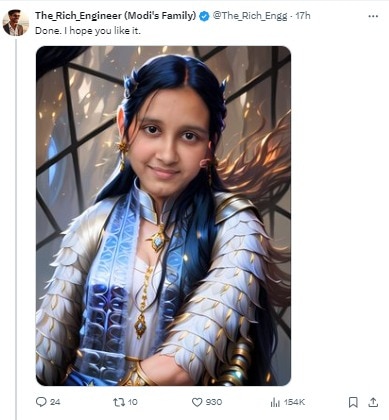Click the 17h timestamp
The height and width of the screenshot is (420, 389).
click(303, 16)
